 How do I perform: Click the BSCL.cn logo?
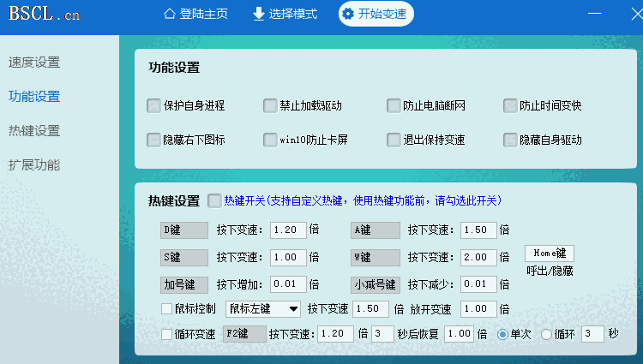coord(44,14)
